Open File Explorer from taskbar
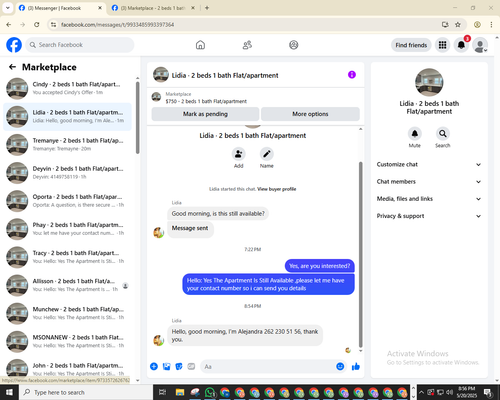 180,392
